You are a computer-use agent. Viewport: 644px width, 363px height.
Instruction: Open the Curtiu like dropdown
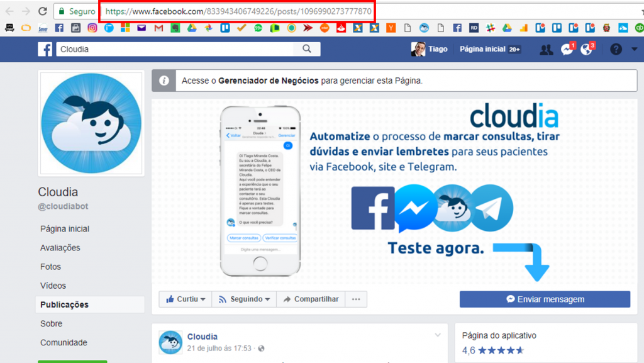(x=186, y=299)
